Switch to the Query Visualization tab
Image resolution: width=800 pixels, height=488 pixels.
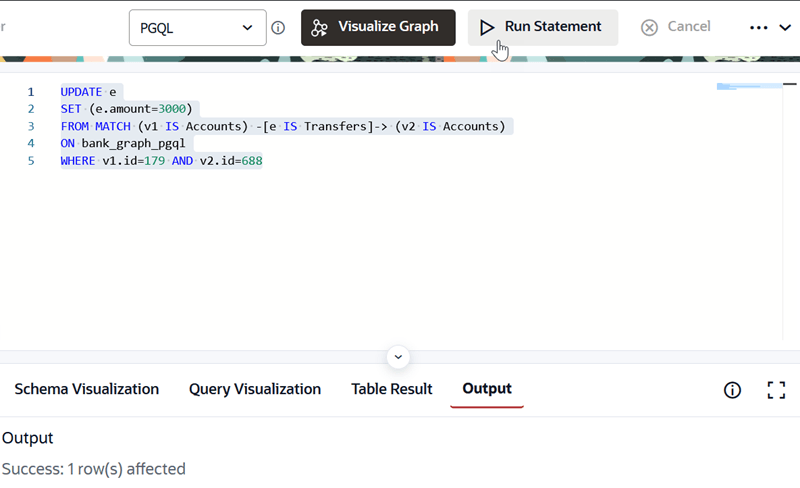(x=255, y=389)
